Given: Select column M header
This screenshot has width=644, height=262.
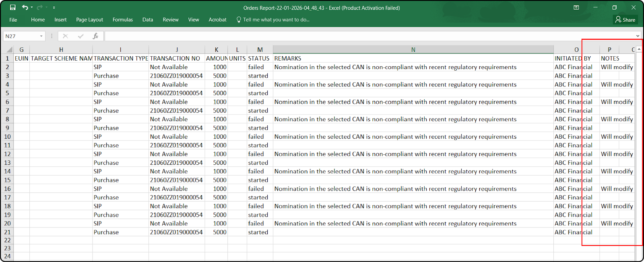Looking at the screenshot, I should point(260,50).
